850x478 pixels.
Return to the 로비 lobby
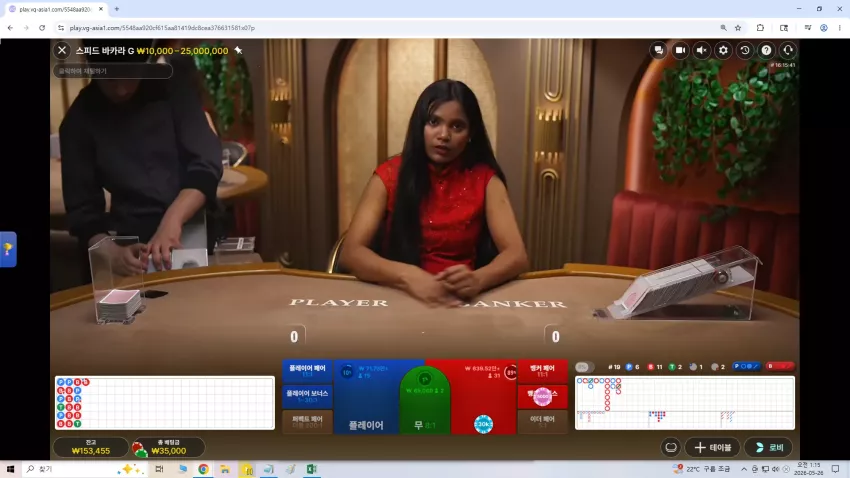[x=769, y=447]
